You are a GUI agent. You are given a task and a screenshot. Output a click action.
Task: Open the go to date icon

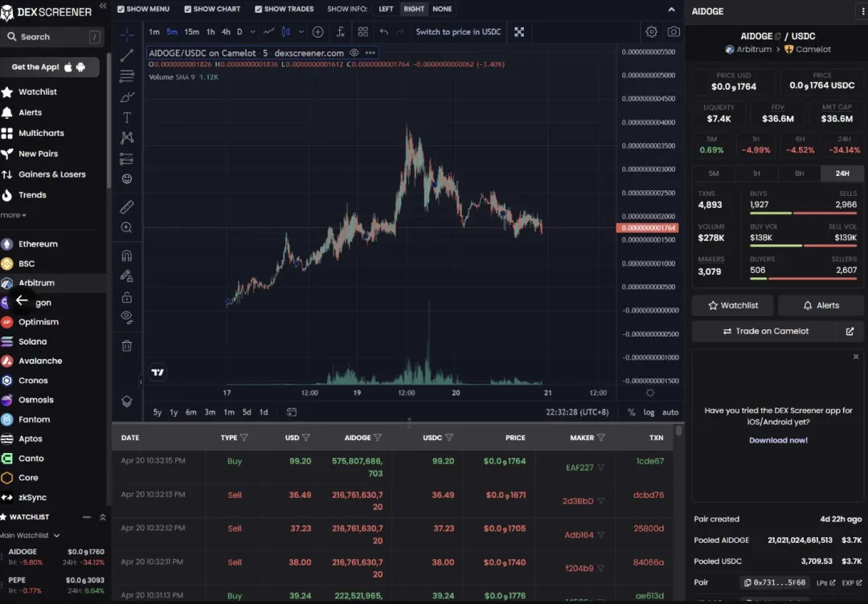coord(292,412)
